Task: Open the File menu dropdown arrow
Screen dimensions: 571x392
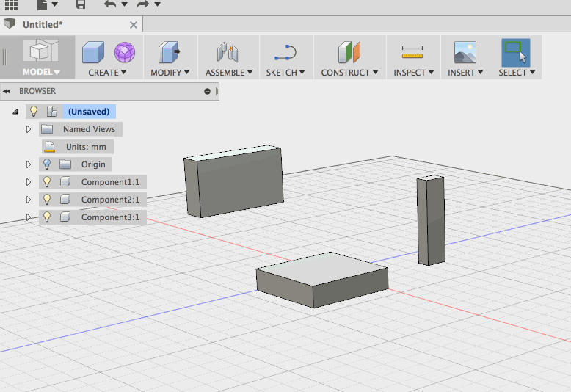Action: pyautogui.click(x=54, y=4)
